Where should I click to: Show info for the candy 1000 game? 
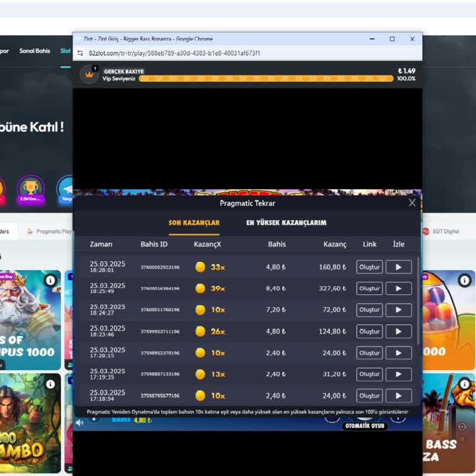point(464,281)
